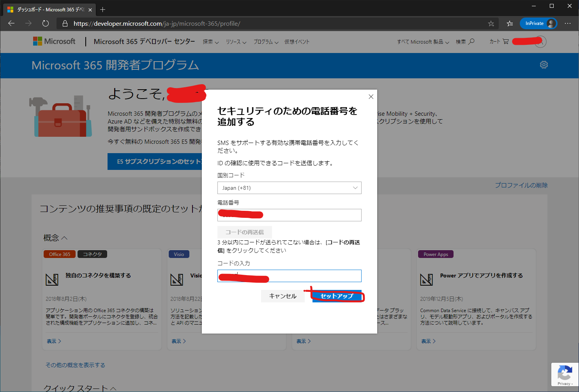The height and width of the screenshot is (392, 579).
Task: Click the セットアップ button
Action: (337, 296)
